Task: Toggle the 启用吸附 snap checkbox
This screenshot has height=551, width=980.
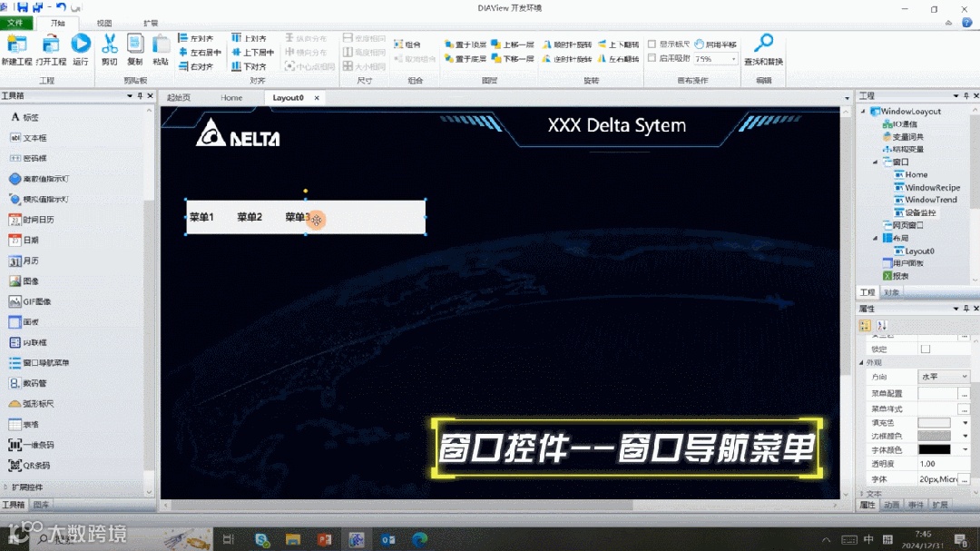Action: 652,58
